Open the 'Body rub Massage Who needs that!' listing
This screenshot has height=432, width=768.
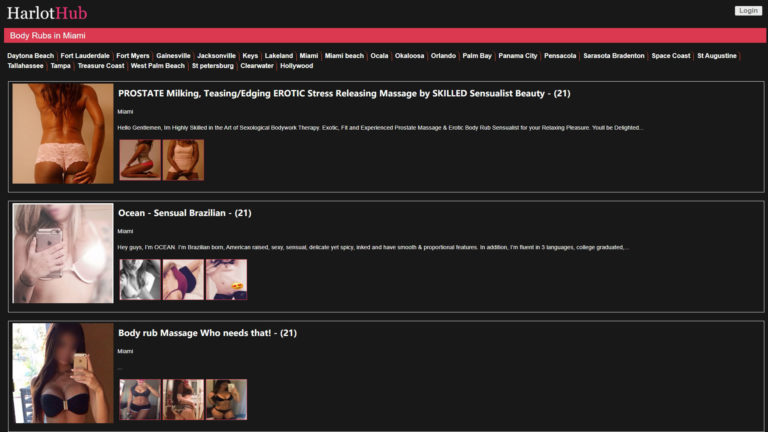click(207, 333)
